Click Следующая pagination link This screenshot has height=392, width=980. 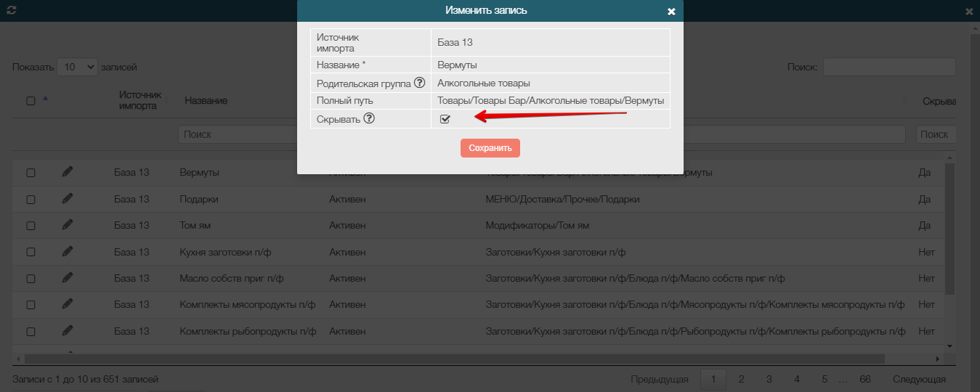(x=919, y=379)
